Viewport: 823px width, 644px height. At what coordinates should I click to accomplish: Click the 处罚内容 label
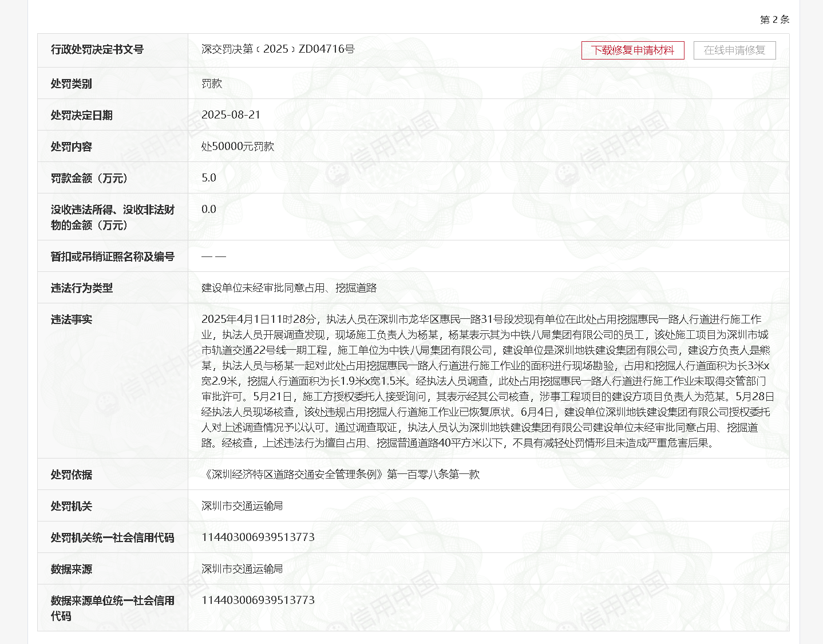[x=72, y=147]
